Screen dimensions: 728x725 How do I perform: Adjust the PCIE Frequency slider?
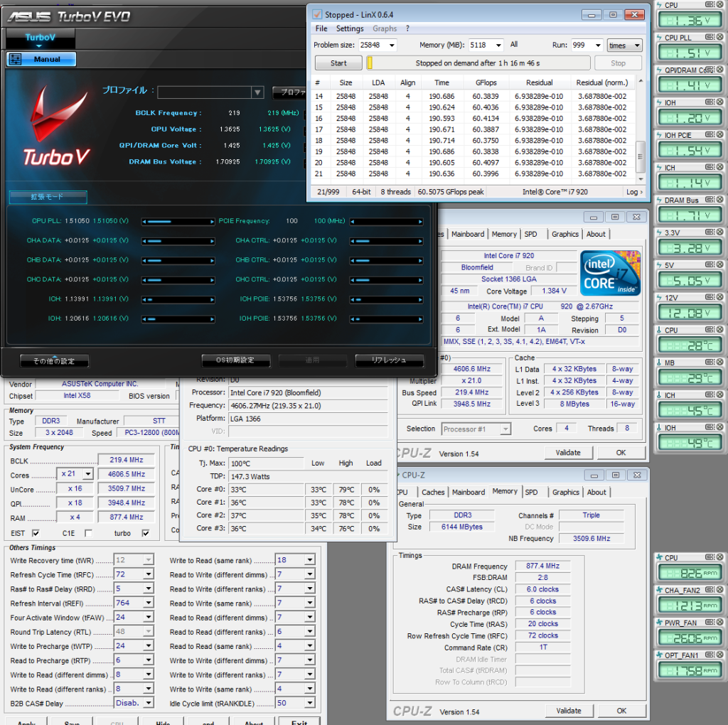[x=386, y=221]
